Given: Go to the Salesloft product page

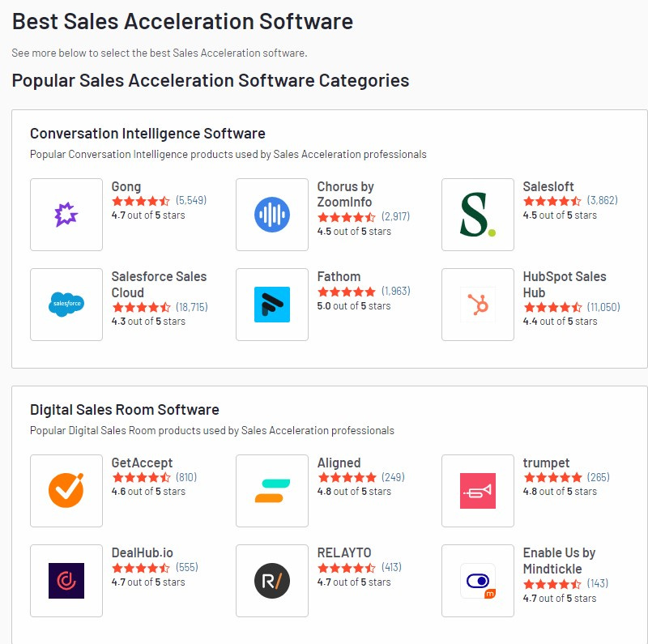Looking at the screenshot, I should coord(548,186).
